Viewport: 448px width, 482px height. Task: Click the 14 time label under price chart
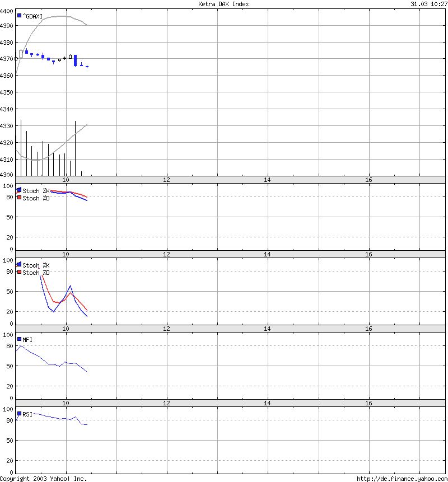click(x=267, y=180)
